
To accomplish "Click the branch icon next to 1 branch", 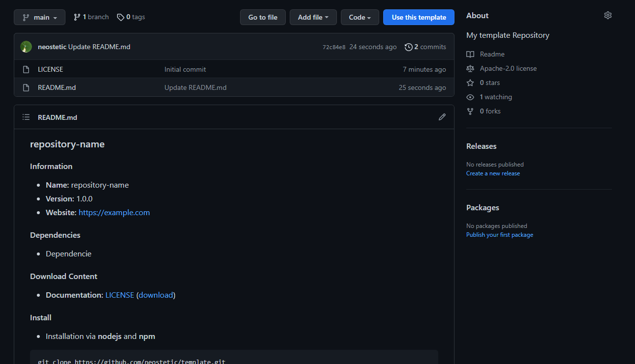I will coord(77,16).
